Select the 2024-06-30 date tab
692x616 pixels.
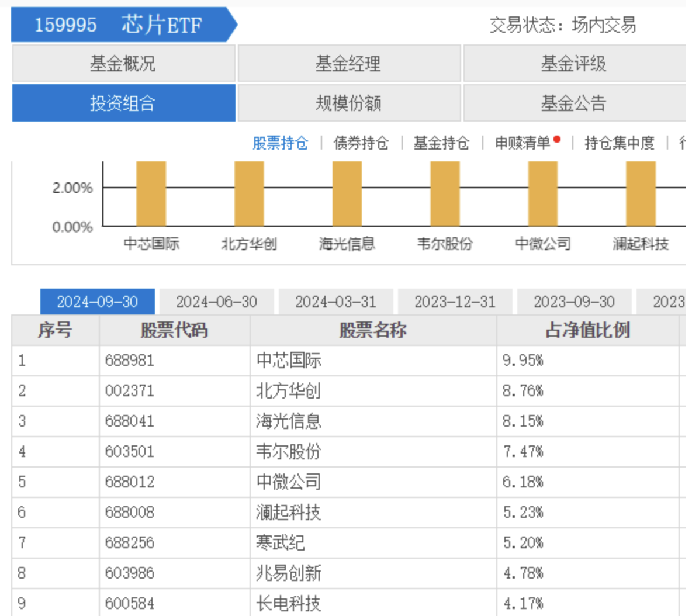(217, 302)
